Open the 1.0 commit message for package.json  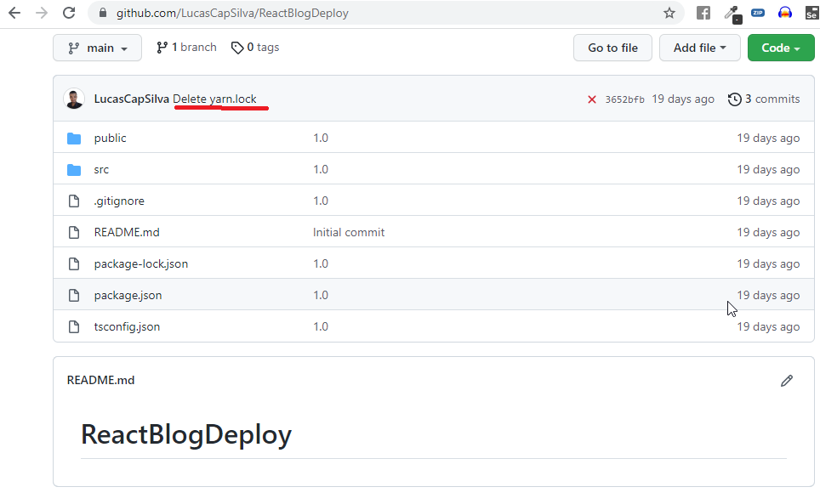click(x=321, y=295)
